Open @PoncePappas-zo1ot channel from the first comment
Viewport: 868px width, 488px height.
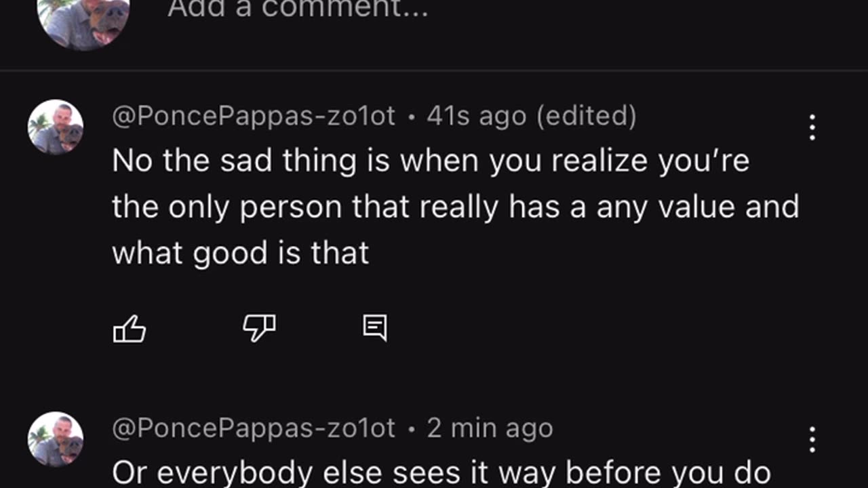coord(253,117)
